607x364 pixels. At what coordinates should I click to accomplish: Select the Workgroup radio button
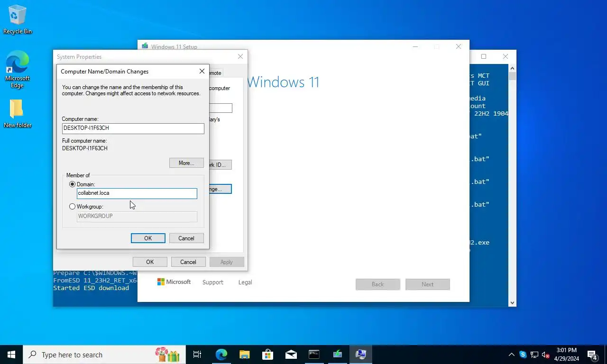[73, 207]
